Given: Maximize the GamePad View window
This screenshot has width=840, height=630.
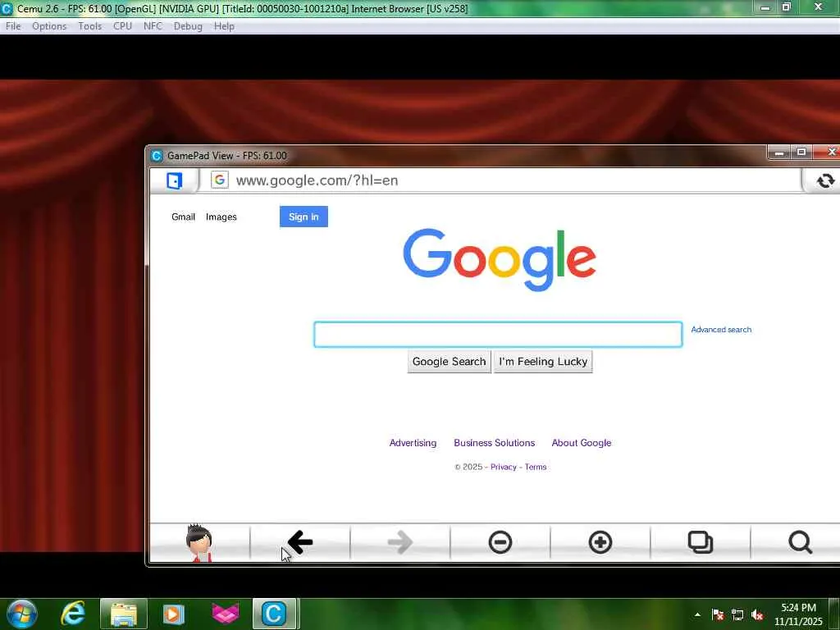Looking at the screenshot, I should click(801, 153).
